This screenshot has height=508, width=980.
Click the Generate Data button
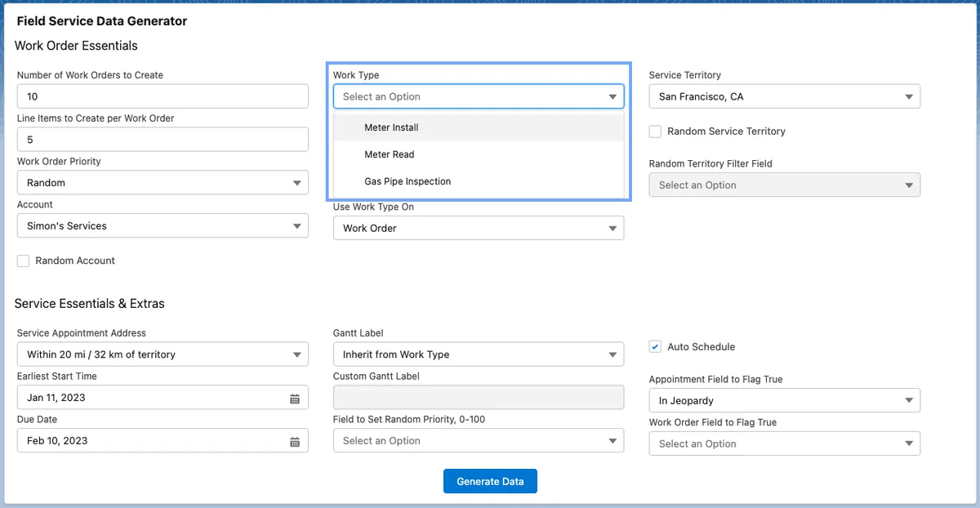[490, 481]
